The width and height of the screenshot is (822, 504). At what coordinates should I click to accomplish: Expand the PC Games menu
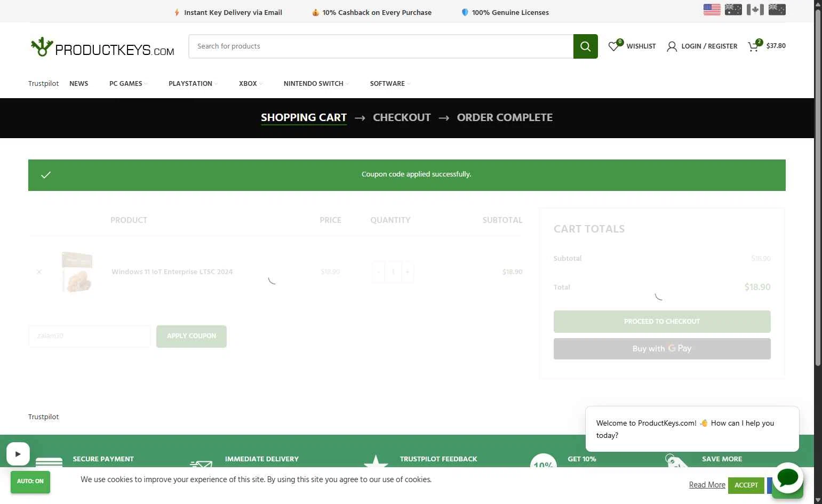(x=128, y=84)
